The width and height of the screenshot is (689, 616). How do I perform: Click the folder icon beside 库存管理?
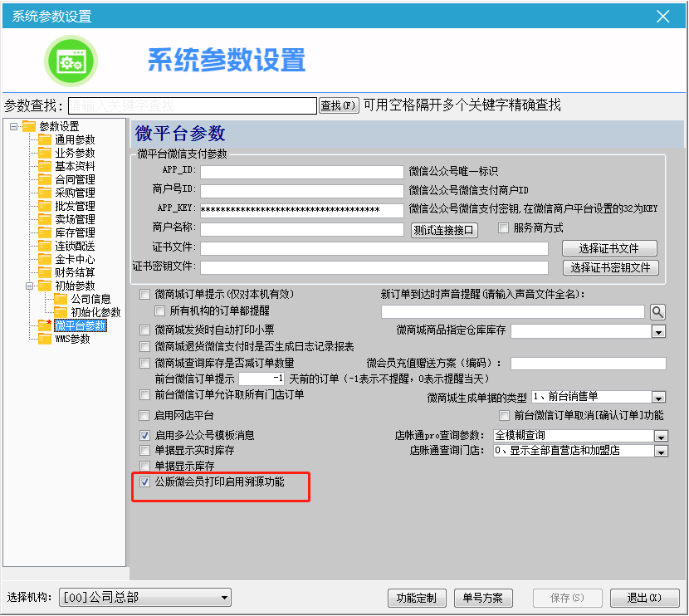[45, 232]
